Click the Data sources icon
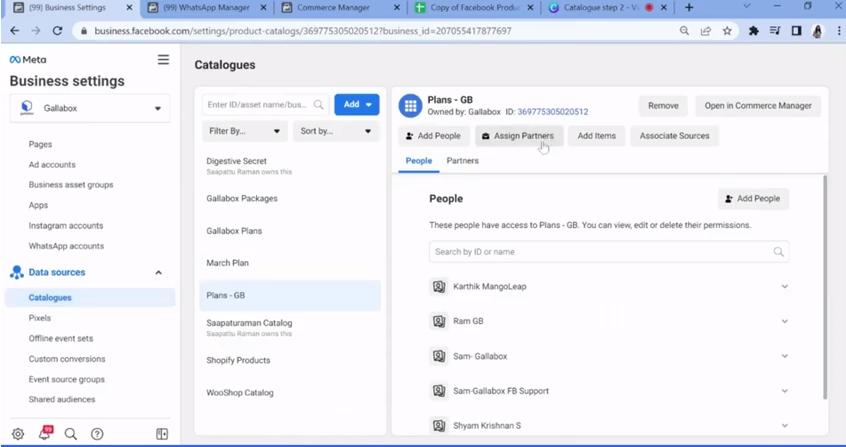 coord(17,273)
